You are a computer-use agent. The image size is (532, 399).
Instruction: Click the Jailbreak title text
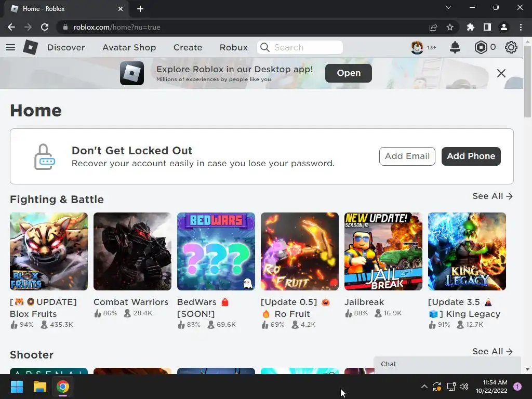pyautogui.click(x=364, y=302)
